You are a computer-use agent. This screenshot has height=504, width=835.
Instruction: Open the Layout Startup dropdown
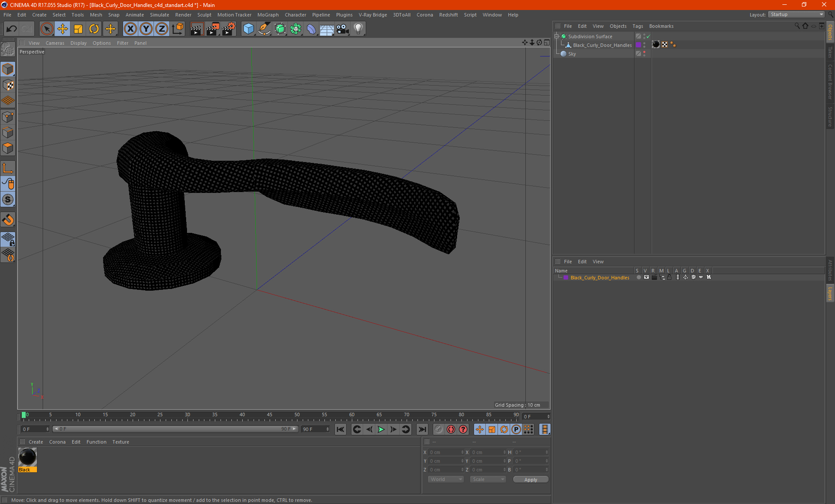click(x=797, y=14)
